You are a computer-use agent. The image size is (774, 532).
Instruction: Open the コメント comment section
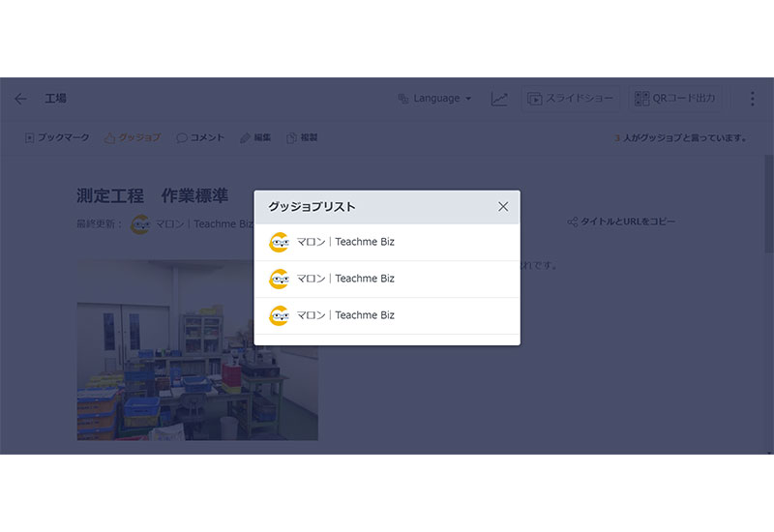coord(200,138)
